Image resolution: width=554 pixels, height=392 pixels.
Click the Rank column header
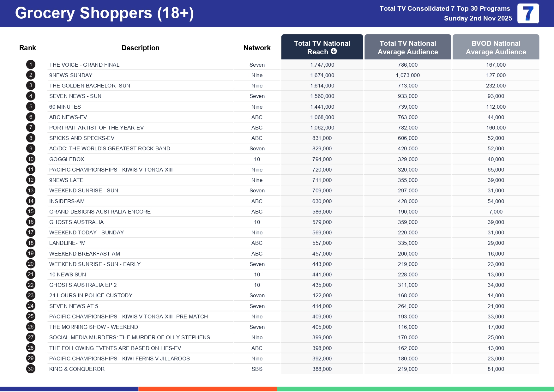coord(27,48)
